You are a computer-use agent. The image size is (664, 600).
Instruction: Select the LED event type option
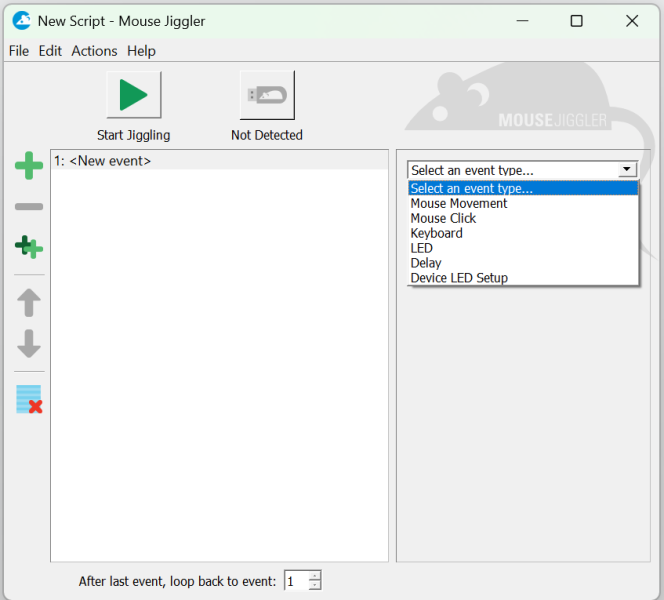click(x=421, y=248)
